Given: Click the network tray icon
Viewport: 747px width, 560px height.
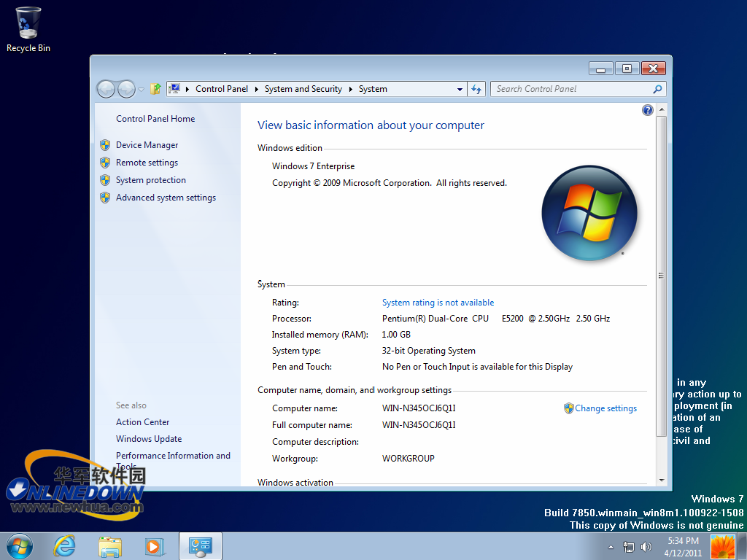Looking at the screenshot, I should point(629,547).
